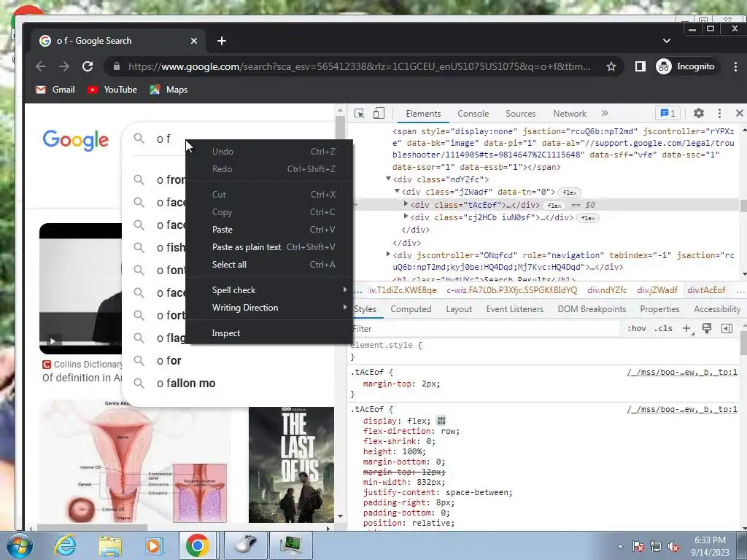
Task: Collapse the div class jZWadf node
Action: pos(397,192)
